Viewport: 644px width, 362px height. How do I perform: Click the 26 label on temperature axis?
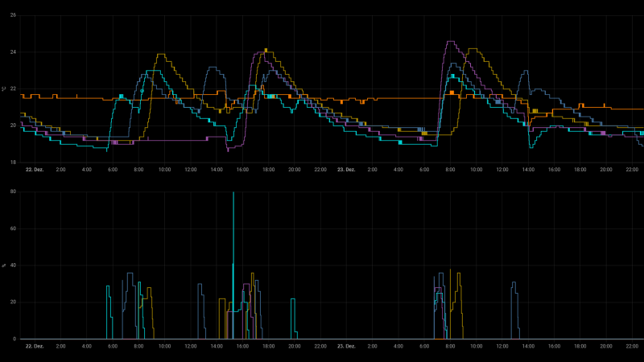pyautogui.click(x=13, y=15)
